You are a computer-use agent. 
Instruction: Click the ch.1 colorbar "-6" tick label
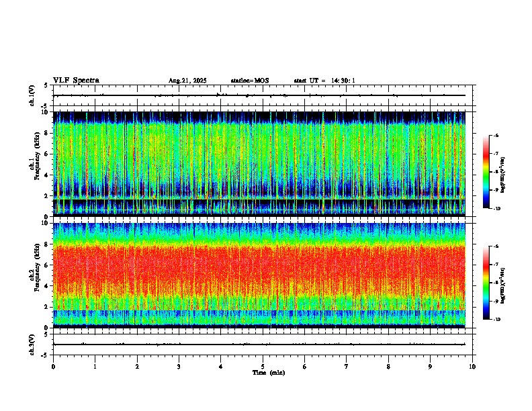496,136
